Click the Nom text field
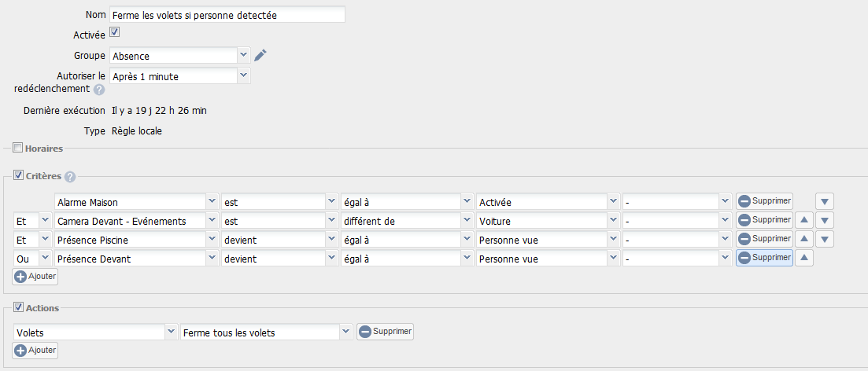Screen dimensions: 868x371 [227, 15]
